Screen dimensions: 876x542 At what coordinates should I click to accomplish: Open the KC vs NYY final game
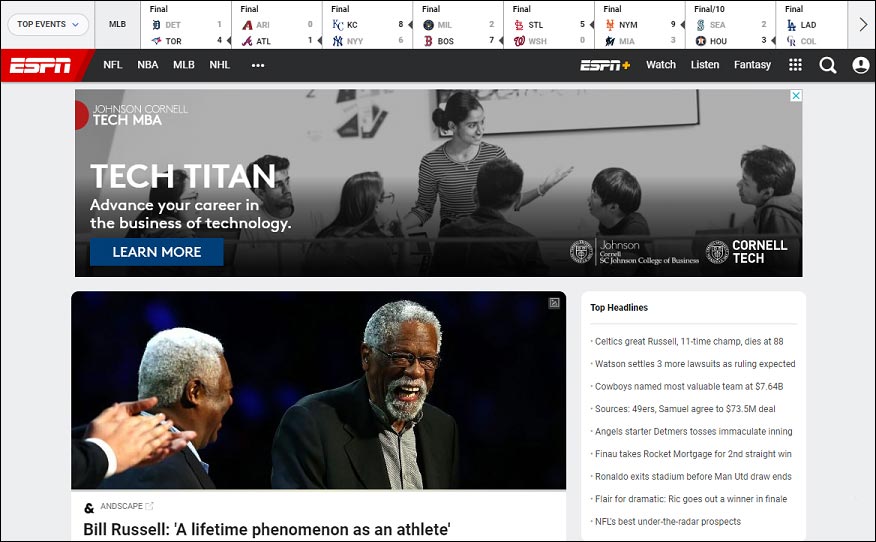(368, 25)
